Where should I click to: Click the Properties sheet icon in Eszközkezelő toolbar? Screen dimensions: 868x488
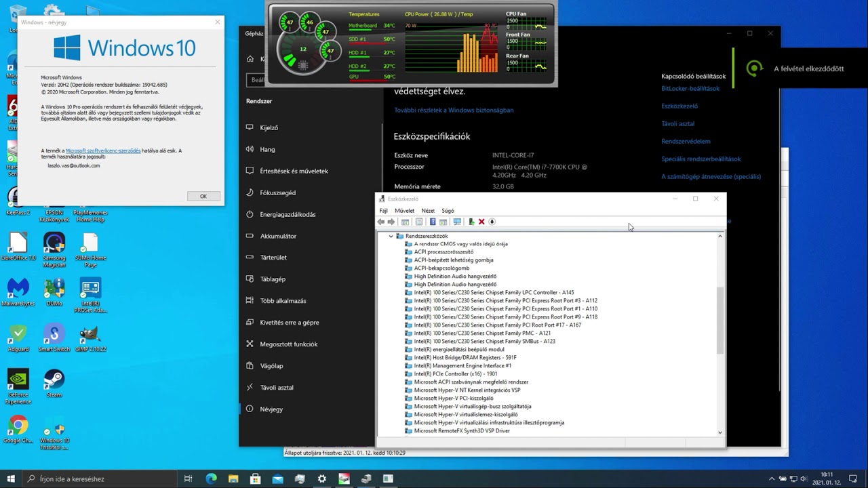tap(419, 222)
